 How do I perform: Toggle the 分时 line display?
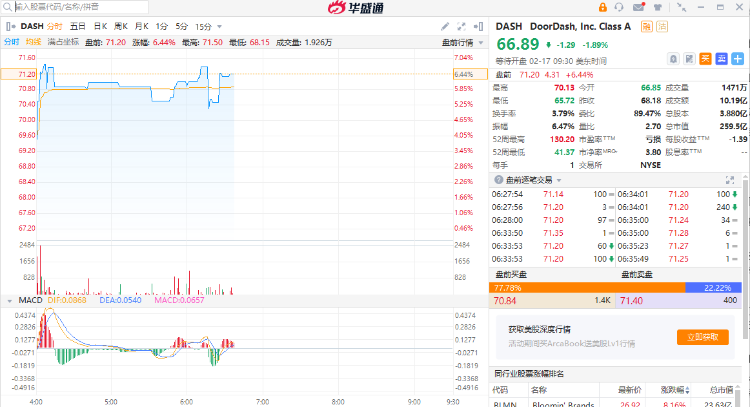[x=11, y=42]
